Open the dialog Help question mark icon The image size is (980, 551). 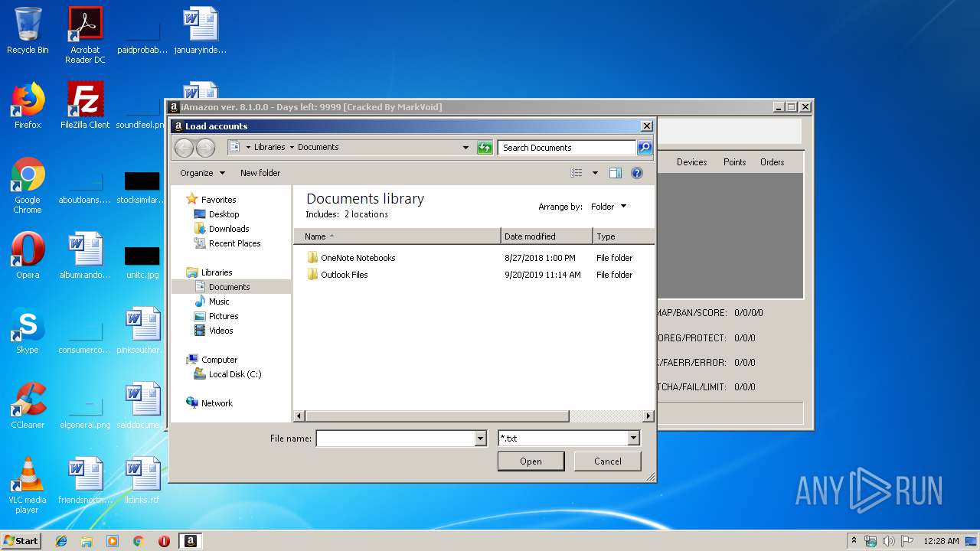(637, 173)
